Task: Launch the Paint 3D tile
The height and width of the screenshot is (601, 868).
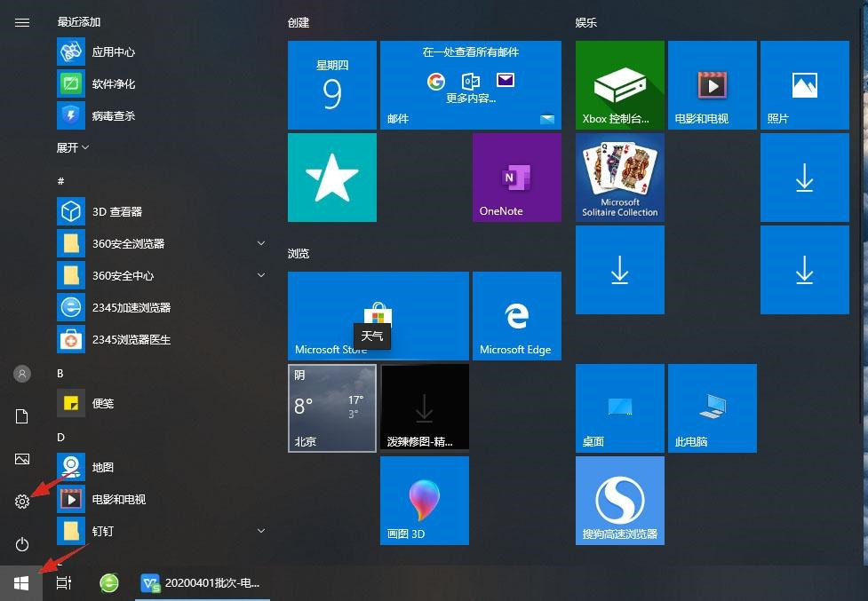Action: tap(424, 501)
